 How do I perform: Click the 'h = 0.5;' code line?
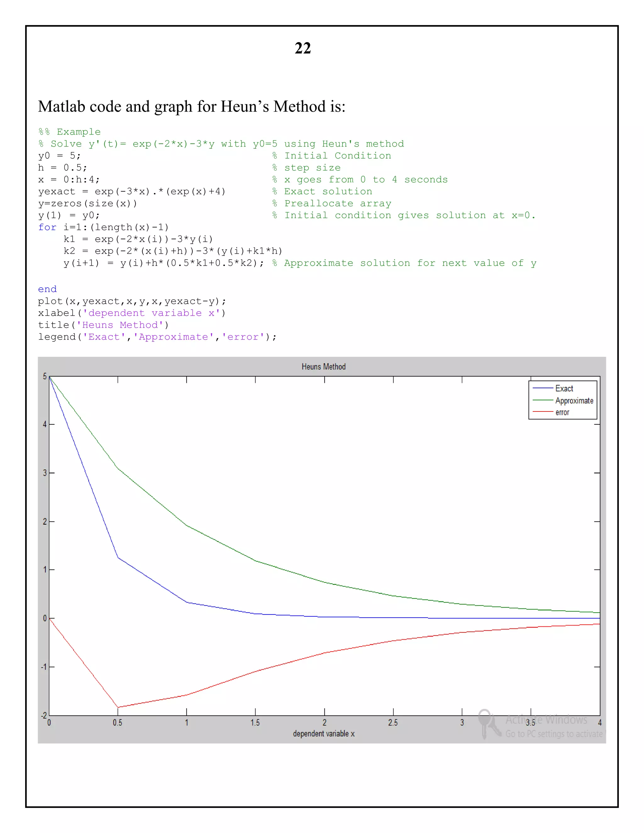click(x=63, y=168)
